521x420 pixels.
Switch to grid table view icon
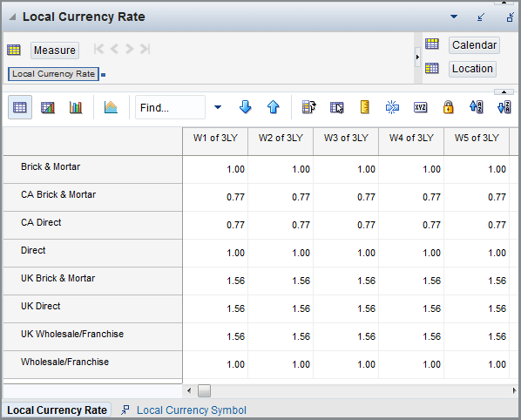(20, 107)
